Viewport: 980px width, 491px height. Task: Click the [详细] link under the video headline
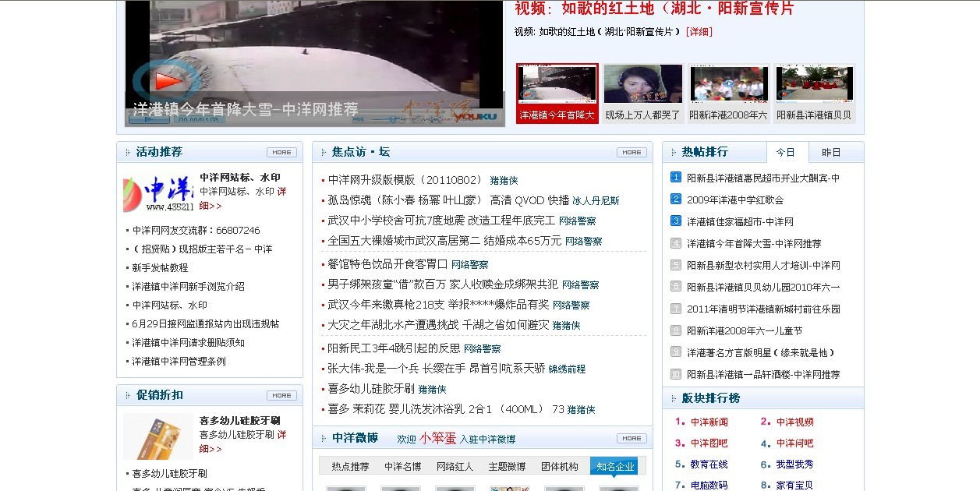[x=699, y=32]
